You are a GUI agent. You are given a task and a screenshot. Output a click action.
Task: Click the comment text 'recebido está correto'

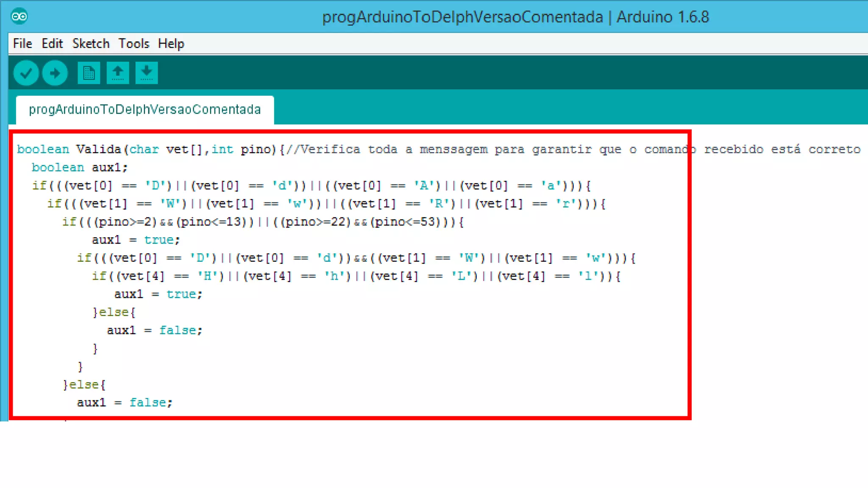point(782,150)
